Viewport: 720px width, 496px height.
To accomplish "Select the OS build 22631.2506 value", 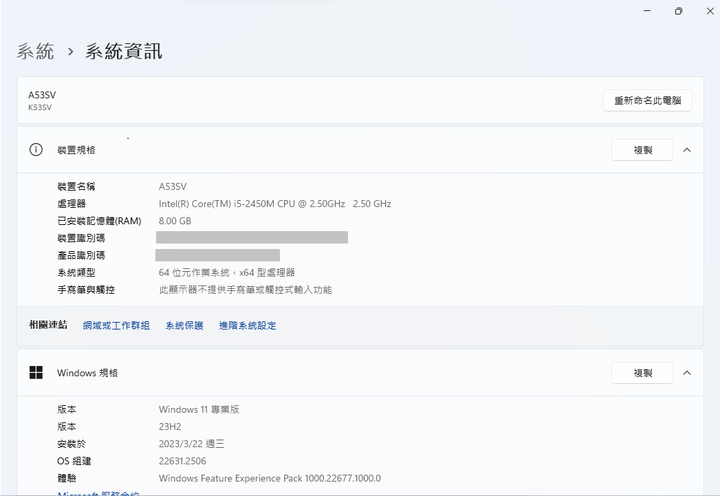I will (x=182, y=461).
